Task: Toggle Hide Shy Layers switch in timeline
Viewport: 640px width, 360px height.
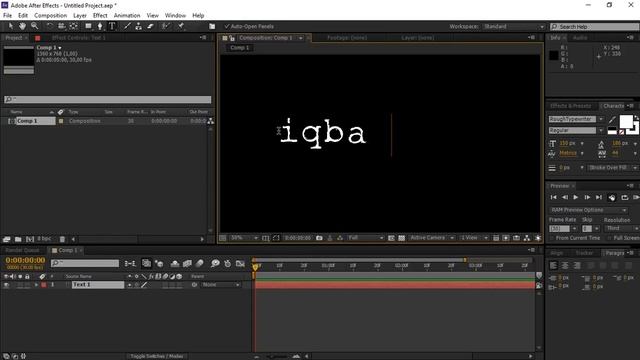Action: tap(175, 264)
